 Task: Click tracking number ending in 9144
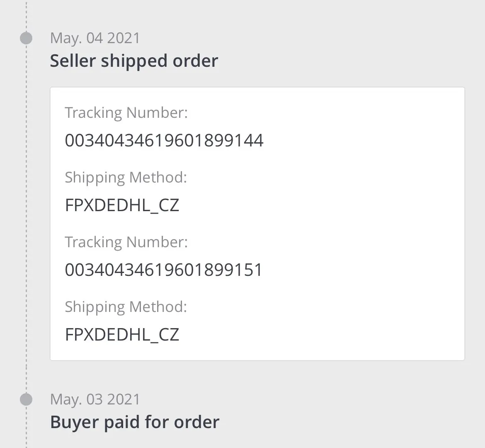(164, 141)
